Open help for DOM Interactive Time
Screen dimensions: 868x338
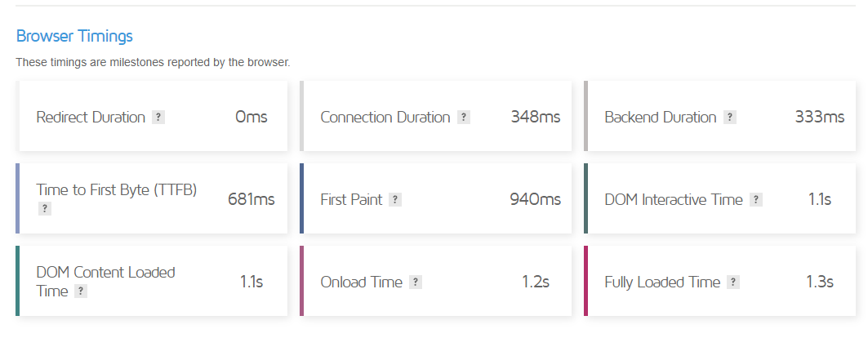click(x=756, y=200)
